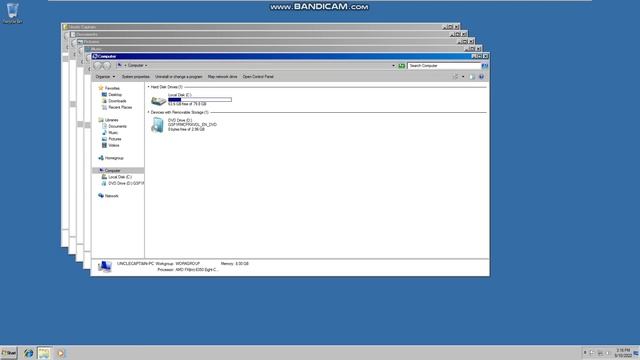Collapse the Hard Disk Drives group
Image resolution: width=640 pixels, height=360 pixels.
[x=149, y=87]
